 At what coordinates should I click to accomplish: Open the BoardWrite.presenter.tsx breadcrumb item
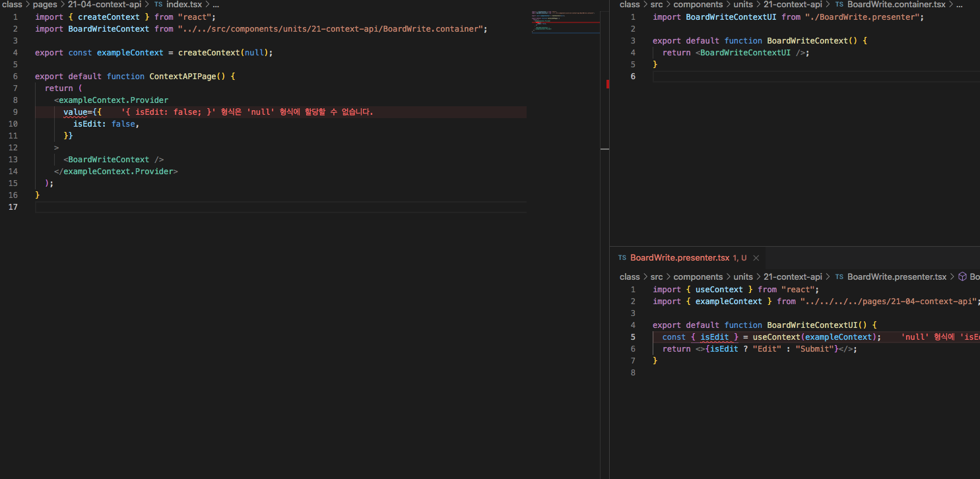click(x=897, y=277)
